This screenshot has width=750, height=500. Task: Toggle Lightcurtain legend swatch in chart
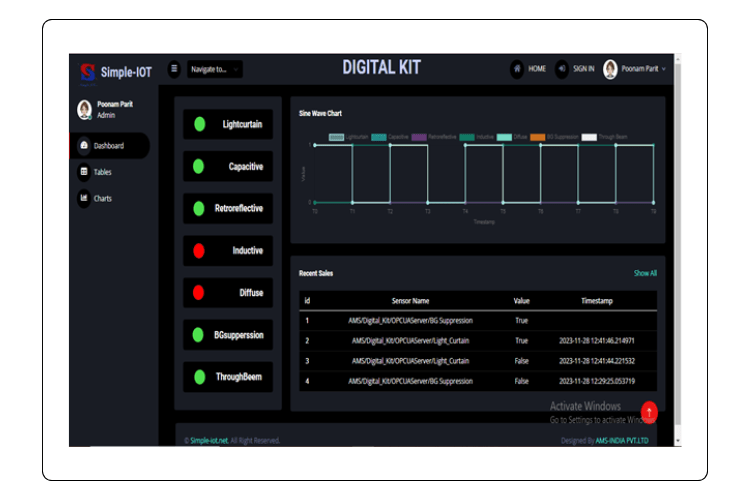[336, 137]
